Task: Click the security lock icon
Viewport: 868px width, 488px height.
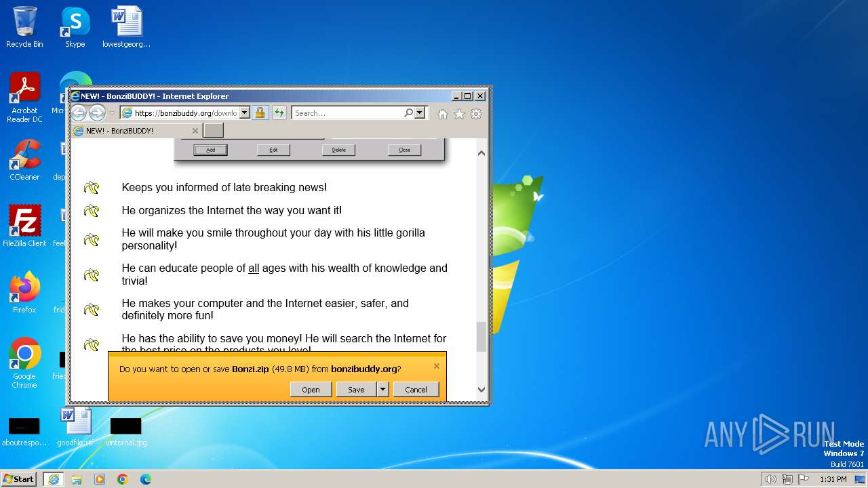Action: pyautogui.click(x=260, y=113)
